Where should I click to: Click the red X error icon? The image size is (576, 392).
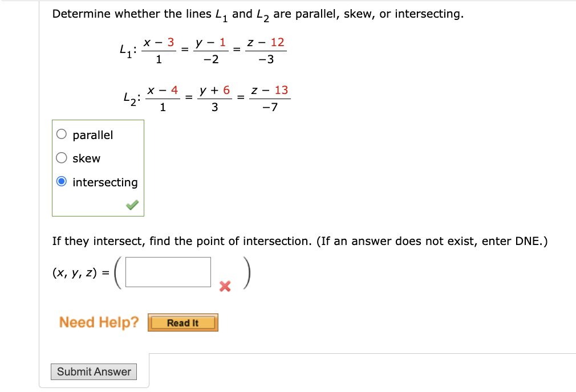(224, 287)
